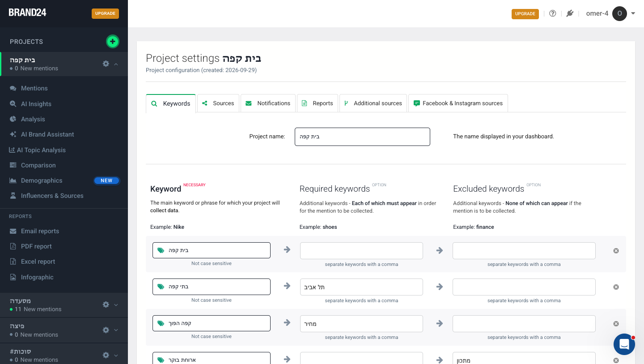
Task: Collapse the בית קפה project menu
Action: coord(116,64)
